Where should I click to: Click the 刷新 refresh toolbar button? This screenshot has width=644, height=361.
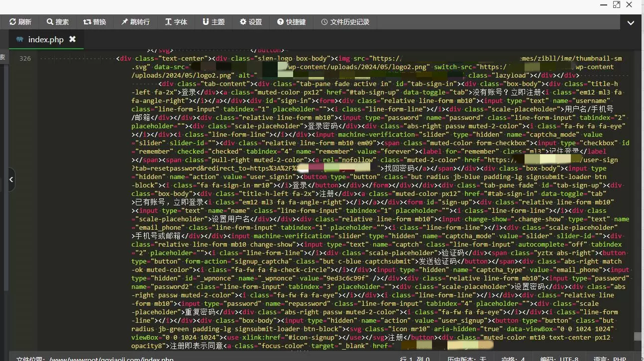(20, 22)
